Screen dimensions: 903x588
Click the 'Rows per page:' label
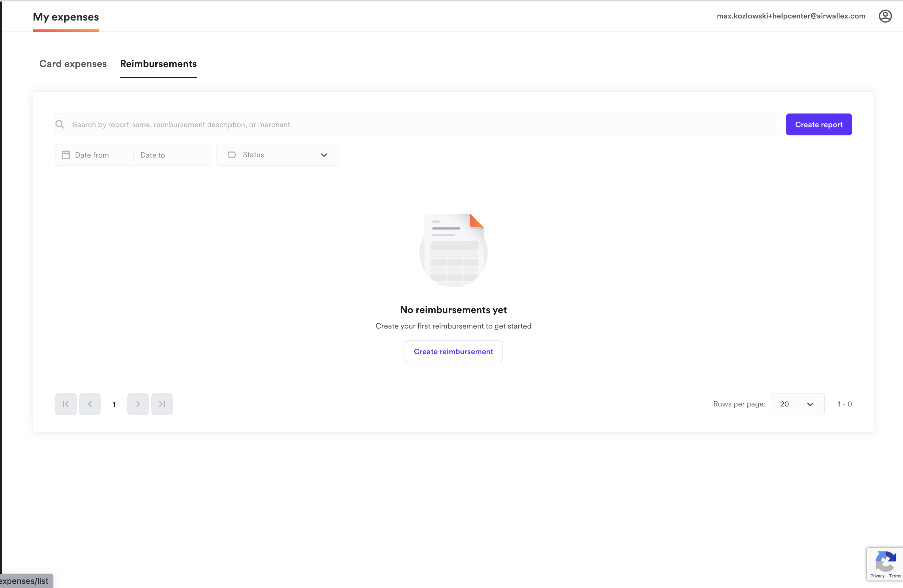point(739,404)
